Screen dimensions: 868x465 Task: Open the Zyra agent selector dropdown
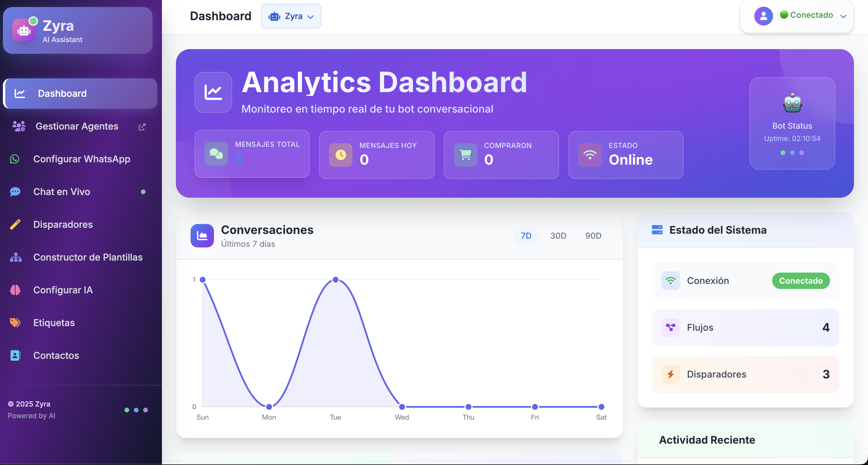pyautogui.click(x=291, y=16)
